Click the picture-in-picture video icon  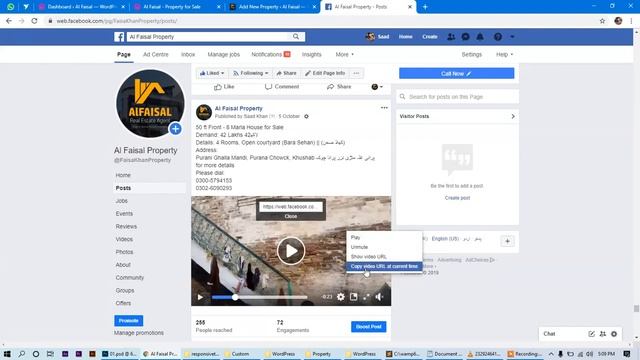353,297
